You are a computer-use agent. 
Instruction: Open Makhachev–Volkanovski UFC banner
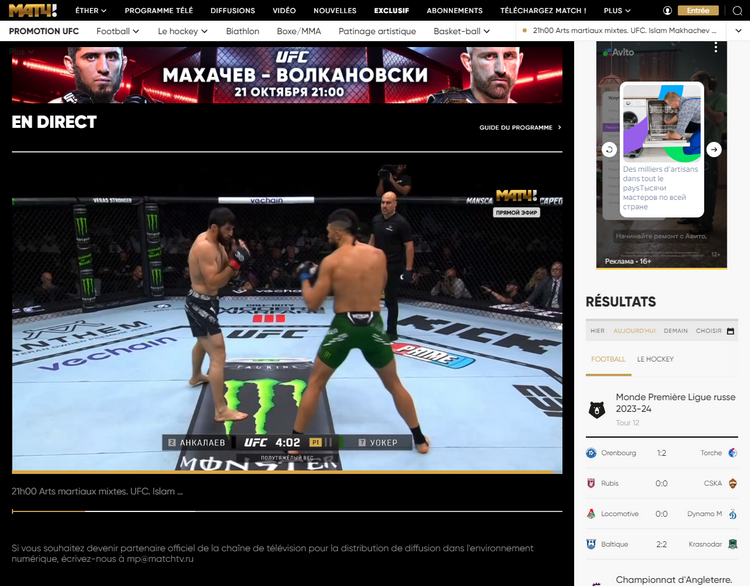pos(287,75)
